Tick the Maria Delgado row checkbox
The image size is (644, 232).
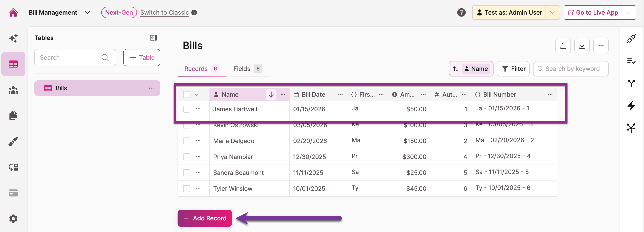pyautogui.click(x=187, y=141)
